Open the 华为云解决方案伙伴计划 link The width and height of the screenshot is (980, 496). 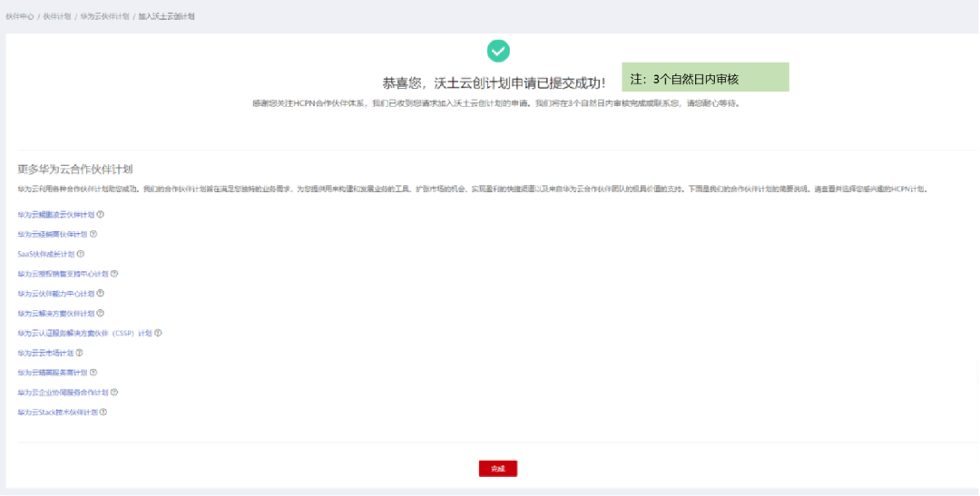tap(56, 314)
